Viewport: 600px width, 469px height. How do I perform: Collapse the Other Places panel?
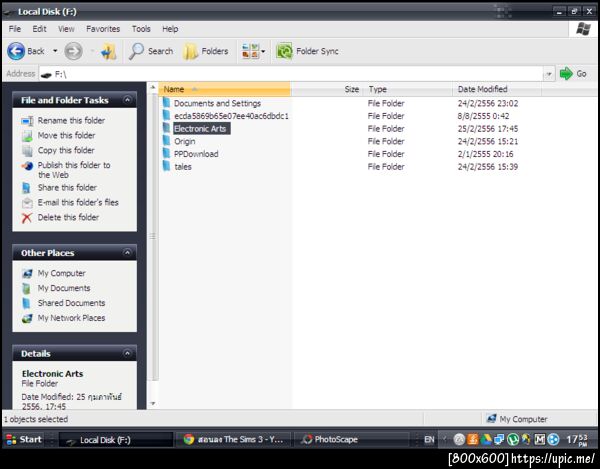[x=127, y=252]
